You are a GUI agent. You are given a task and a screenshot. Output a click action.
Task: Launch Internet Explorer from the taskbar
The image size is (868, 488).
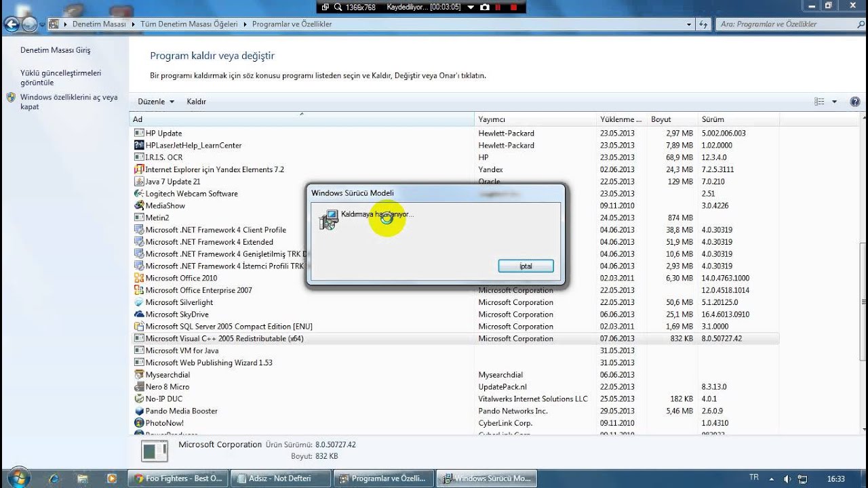(54, 478)
